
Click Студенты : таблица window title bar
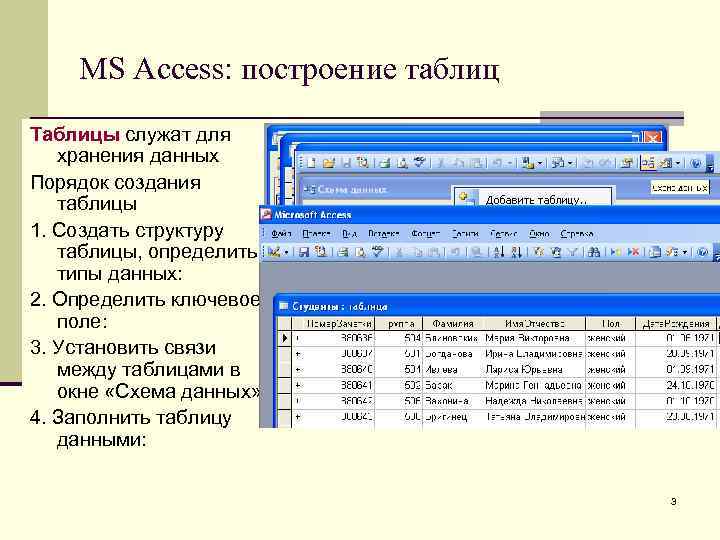[x=496, y=306]
